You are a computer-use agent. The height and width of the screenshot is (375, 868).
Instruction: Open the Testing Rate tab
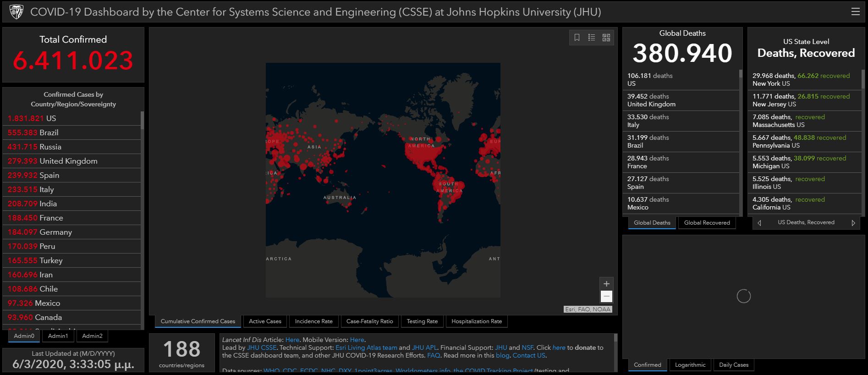coord(422,321)
